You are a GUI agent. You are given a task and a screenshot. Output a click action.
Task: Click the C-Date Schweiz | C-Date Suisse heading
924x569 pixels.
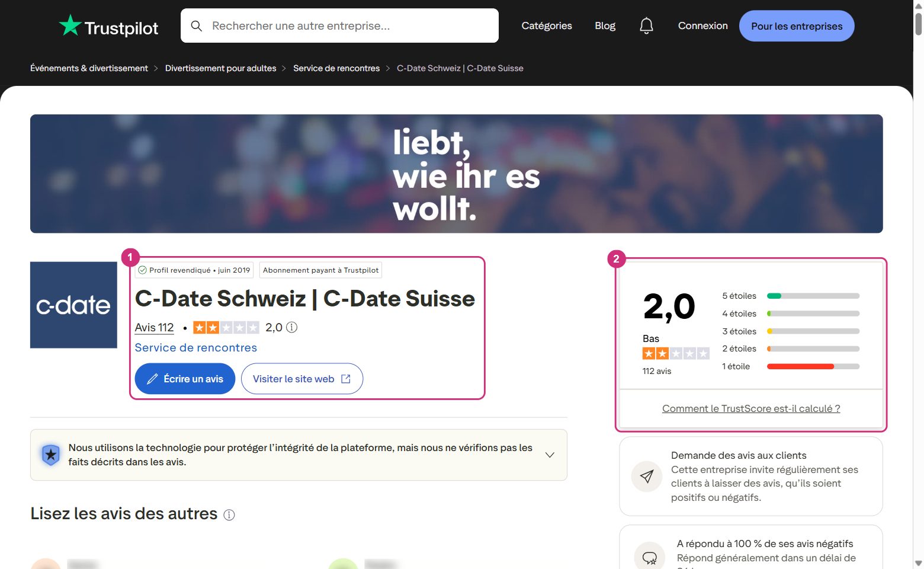click(305, 299)
